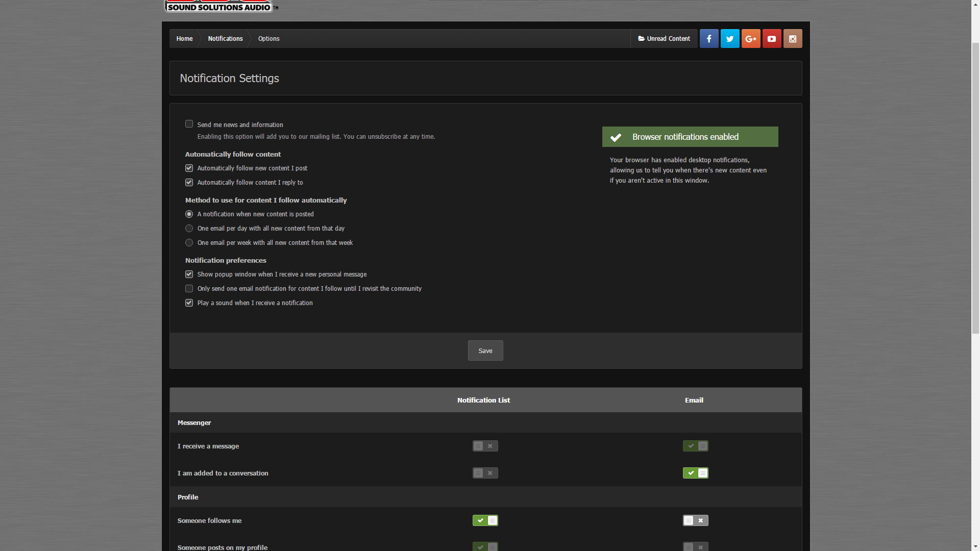The width and height of the screenshot is (980, 551).
Task: Click the Save button
Action: 485,350
